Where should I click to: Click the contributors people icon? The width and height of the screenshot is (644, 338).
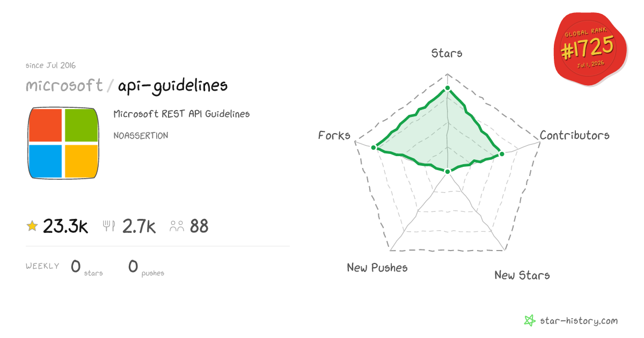point(177,226)
